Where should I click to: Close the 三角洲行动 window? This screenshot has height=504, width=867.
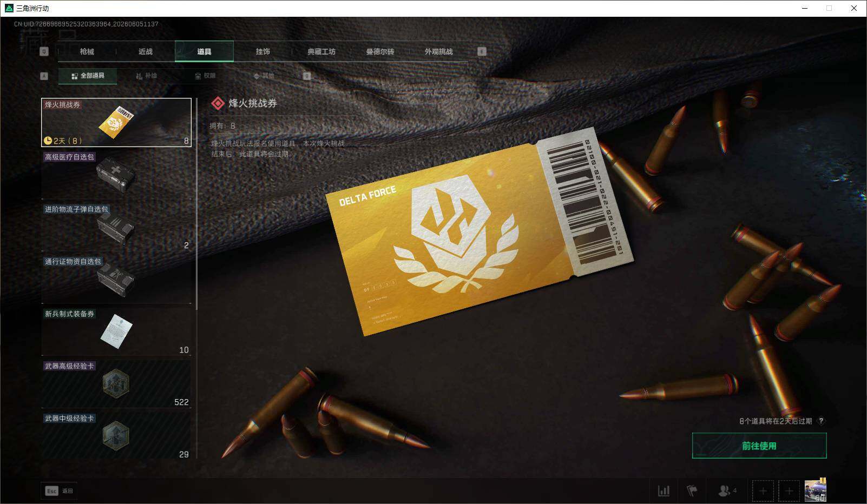tap(854, 8)
